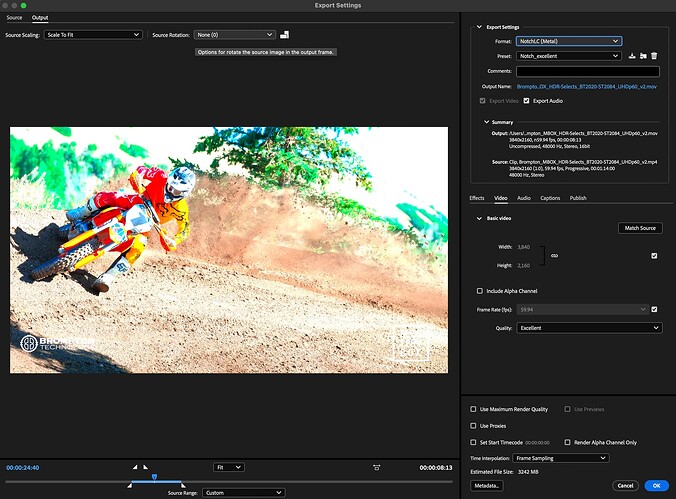The image size is (676, 499).
Task: Collapse the Summary section
Action: (486, 122)
